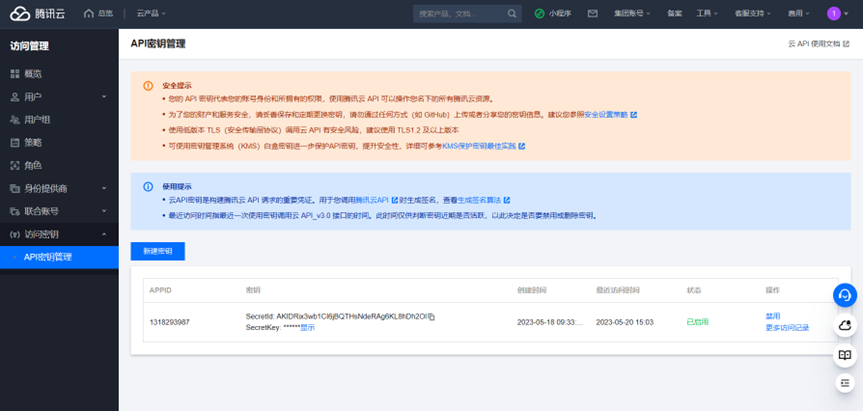Open the 安全设置策略 link
Screen dimensions: 863x411
610,115
